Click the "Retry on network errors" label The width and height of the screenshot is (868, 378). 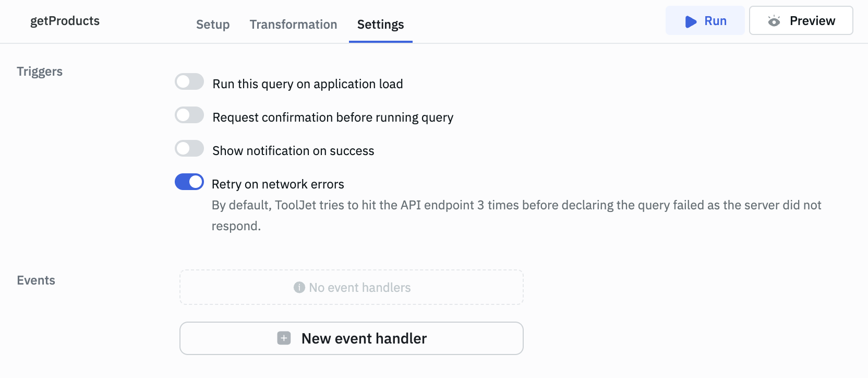point(278,184)
